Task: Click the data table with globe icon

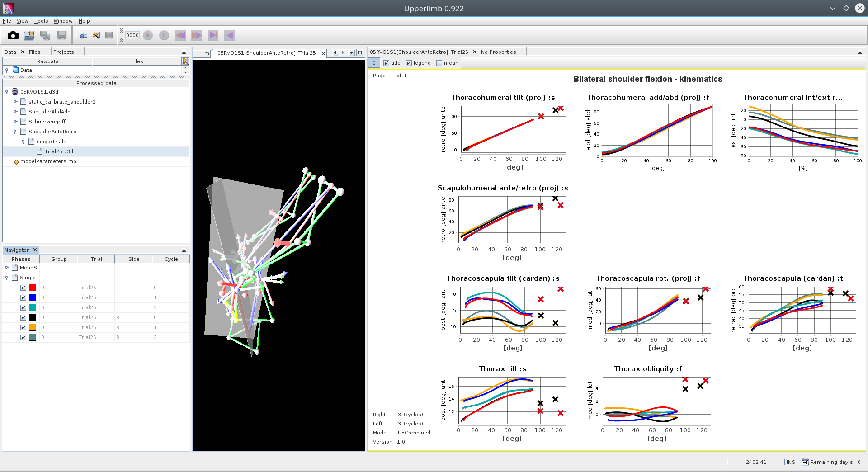Action: click(84, 35)
